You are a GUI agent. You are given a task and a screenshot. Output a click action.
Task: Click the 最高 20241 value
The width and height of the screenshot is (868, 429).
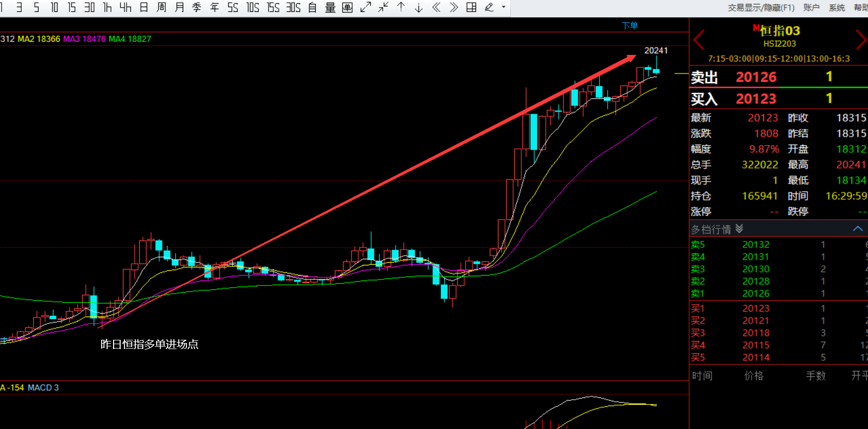click(851, 165)
